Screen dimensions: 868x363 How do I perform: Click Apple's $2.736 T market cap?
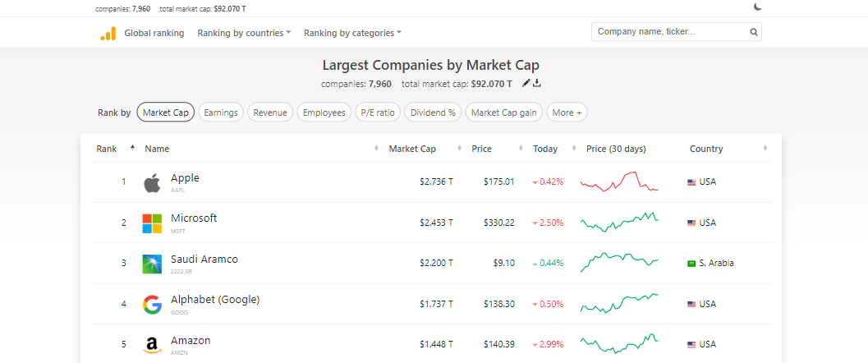[x=436, y=181]
